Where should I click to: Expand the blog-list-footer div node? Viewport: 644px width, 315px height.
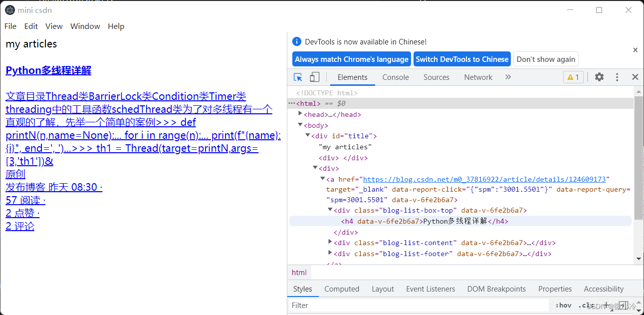[330, 253]
